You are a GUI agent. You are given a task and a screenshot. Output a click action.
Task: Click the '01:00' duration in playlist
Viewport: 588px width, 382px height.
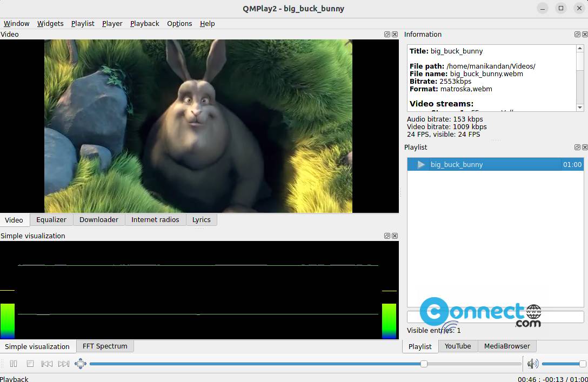pyautogui.click(x=572, y=165)
